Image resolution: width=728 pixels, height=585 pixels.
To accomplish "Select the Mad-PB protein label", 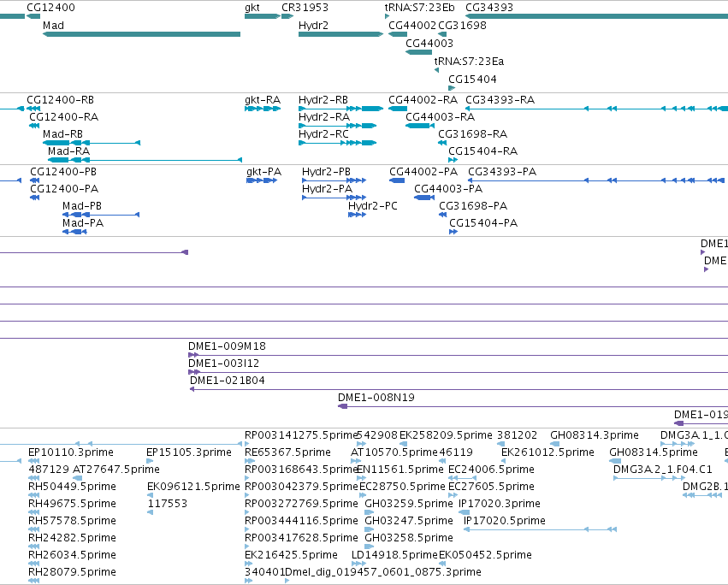I will [x=82, y=206].
